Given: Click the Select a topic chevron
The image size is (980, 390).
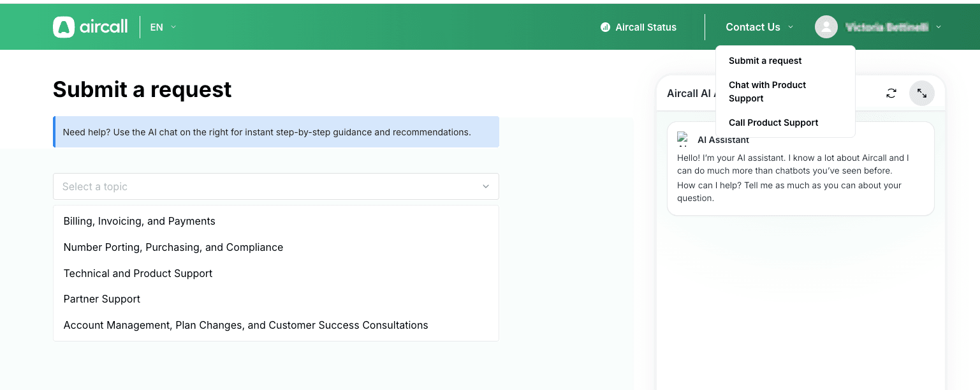Looking at the screenshot, I should click(485, 186).
